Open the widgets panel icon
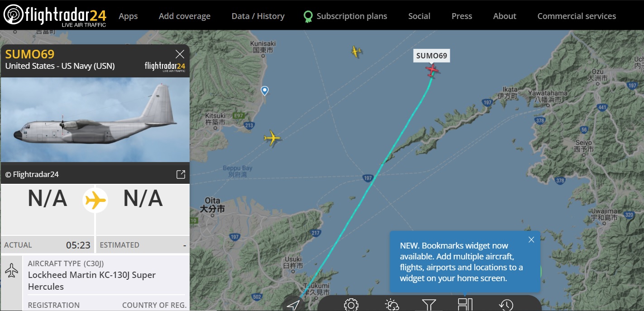Viewport: 644px width, 311px height. point(465,304)
